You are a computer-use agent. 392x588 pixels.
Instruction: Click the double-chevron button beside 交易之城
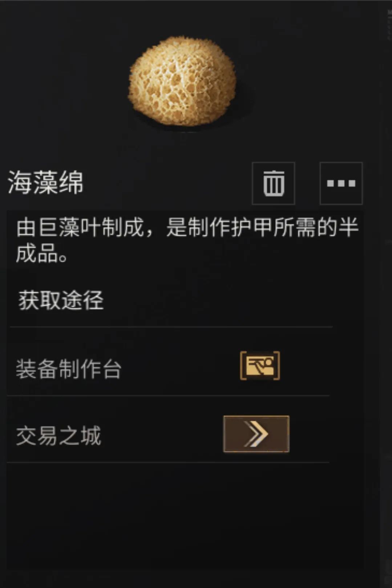pos(256,434)
